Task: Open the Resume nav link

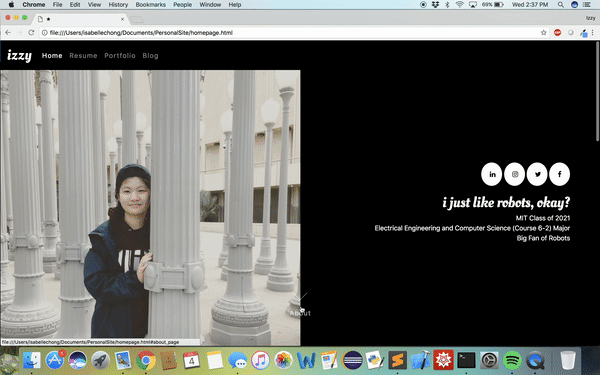Action: pyautogui.click(x=83, y=55)
